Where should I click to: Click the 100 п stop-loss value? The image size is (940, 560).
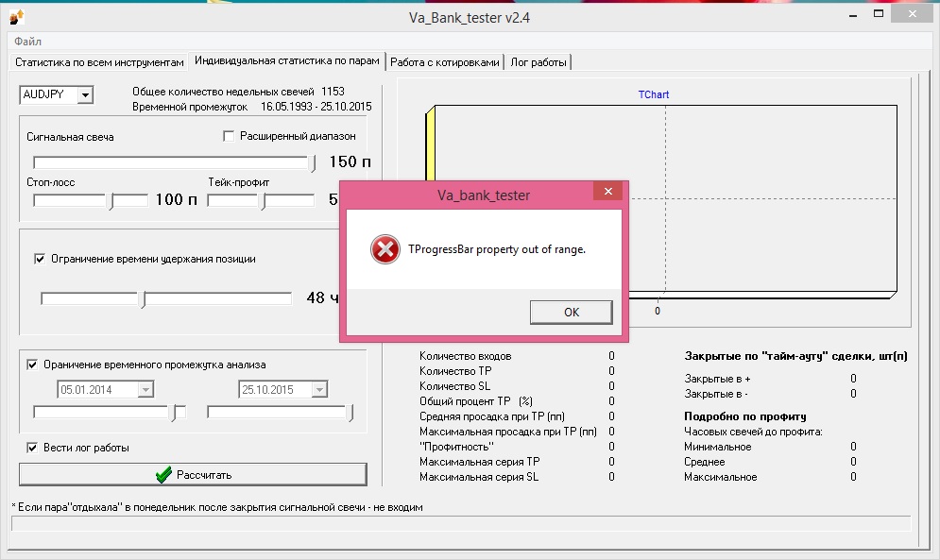(177, 199)
